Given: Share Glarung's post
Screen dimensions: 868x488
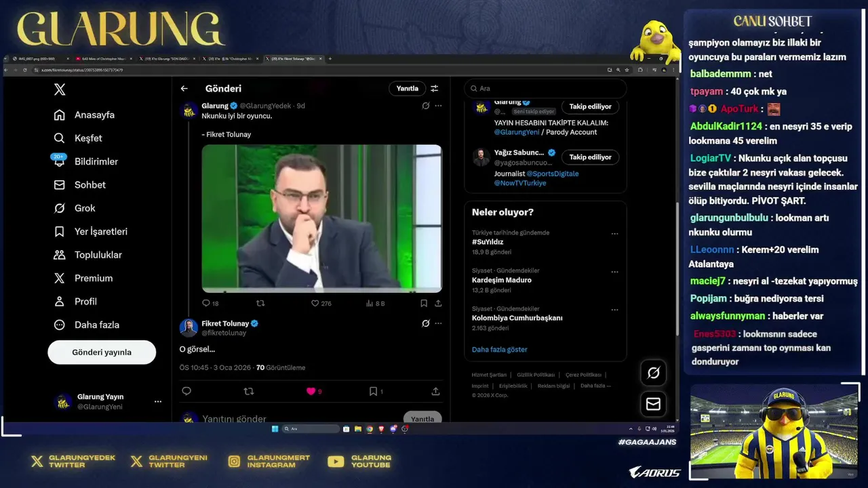Looking at the screenshot, I should 438,304.
